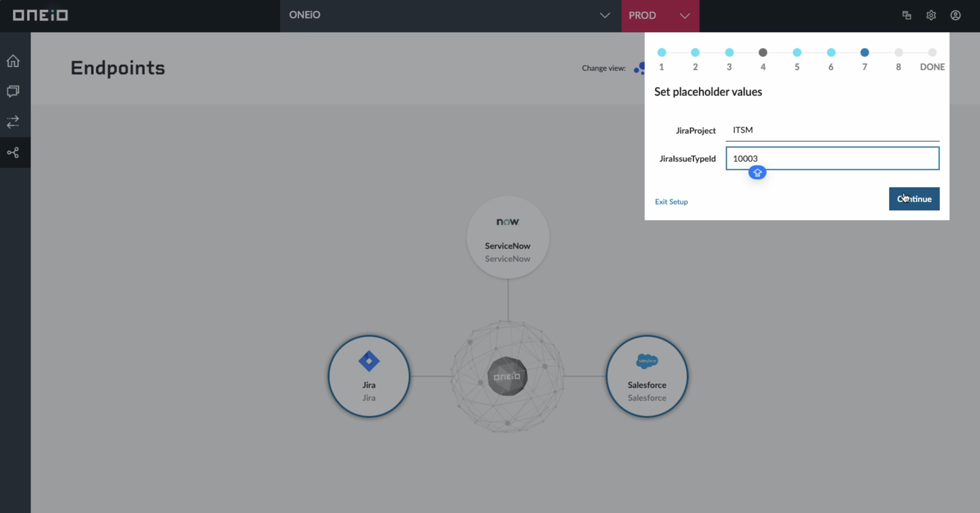Click the Set placeholder values heading
Screen dimensions: 980x513
click(x=708, y=92)
